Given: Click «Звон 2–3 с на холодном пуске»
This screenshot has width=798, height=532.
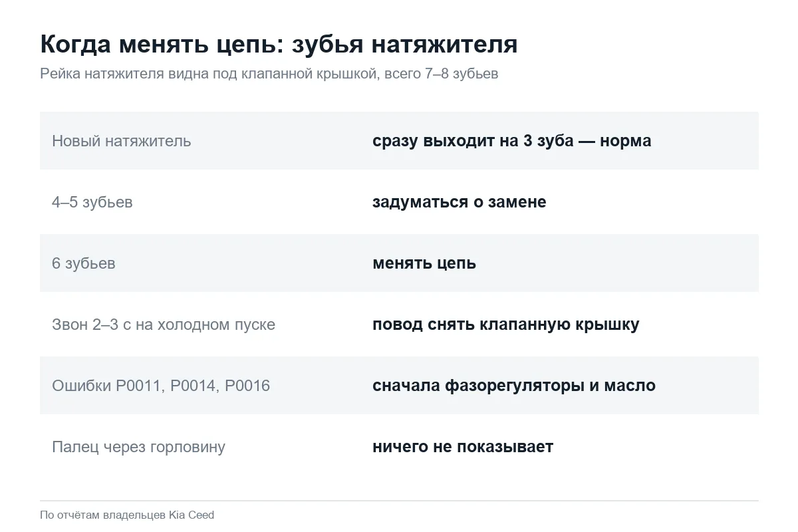Looking at the screenshot, I should pos(163,325).
